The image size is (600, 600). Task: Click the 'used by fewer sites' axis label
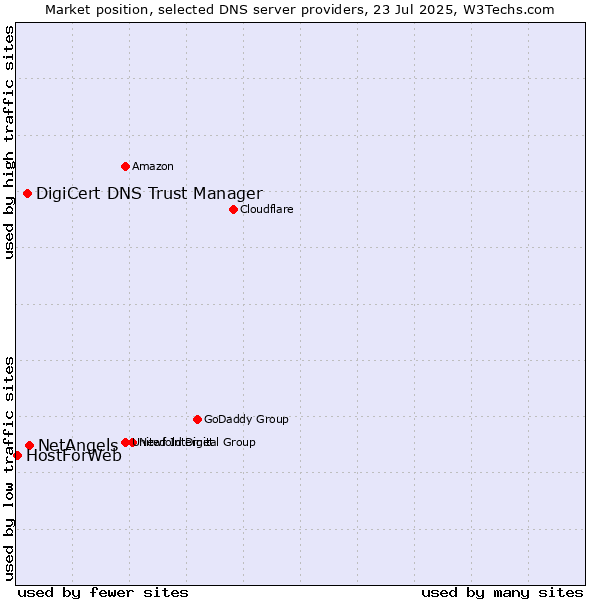point(103,593)
